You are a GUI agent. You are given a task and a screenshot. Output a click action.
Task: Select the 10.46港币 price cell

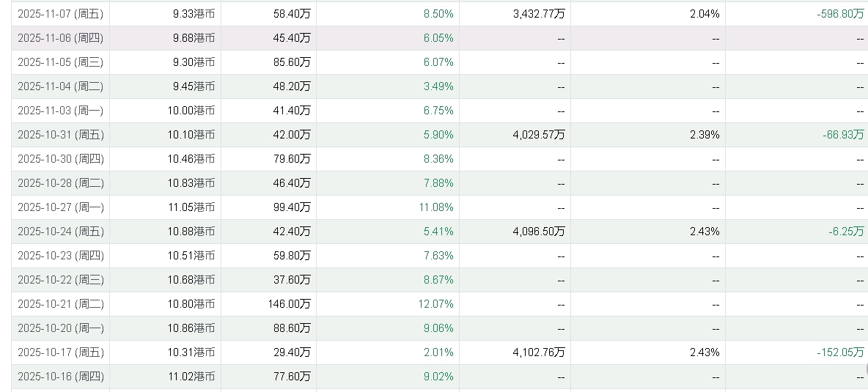[x=191, y=159]
